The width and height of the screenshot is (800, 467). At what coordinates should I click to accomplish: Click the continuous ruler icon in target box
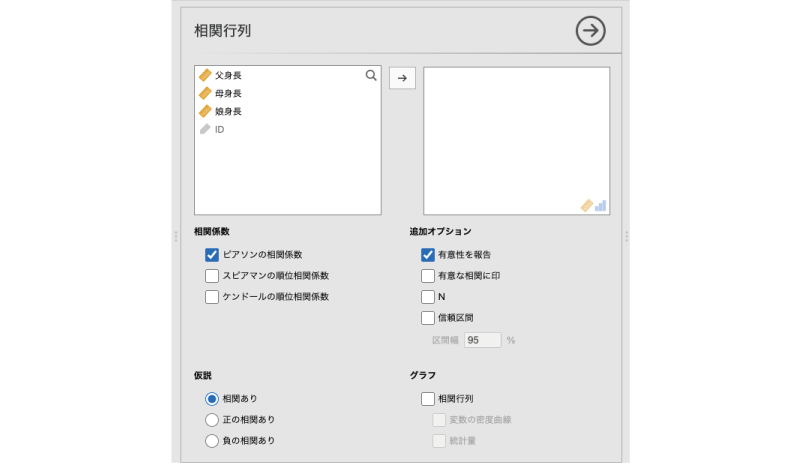[587, 205]
